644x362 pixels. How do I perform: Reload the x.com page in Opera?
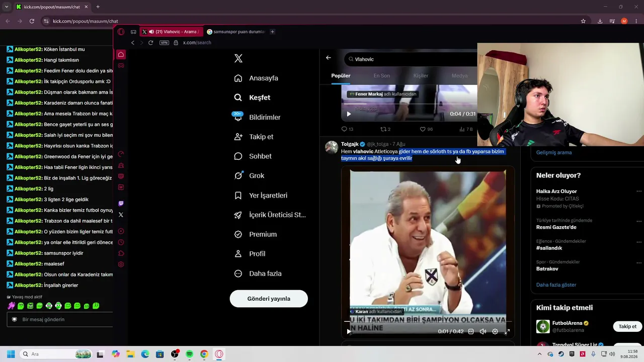[150, 43]
